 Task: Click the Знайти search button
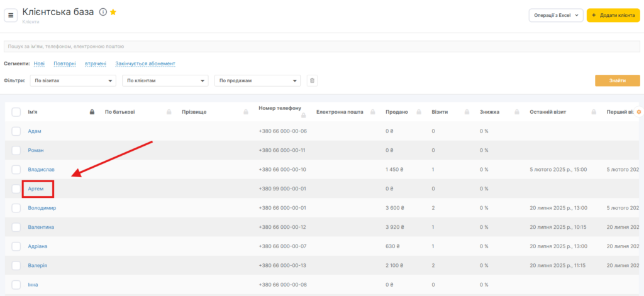(x=617, y=80)
